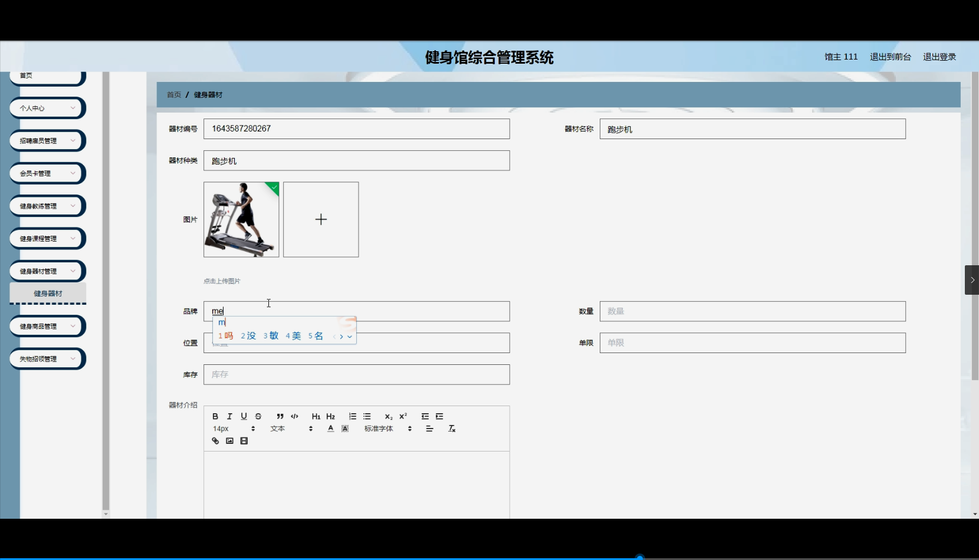Open the right-edge side panel arrow

(972, 280)
